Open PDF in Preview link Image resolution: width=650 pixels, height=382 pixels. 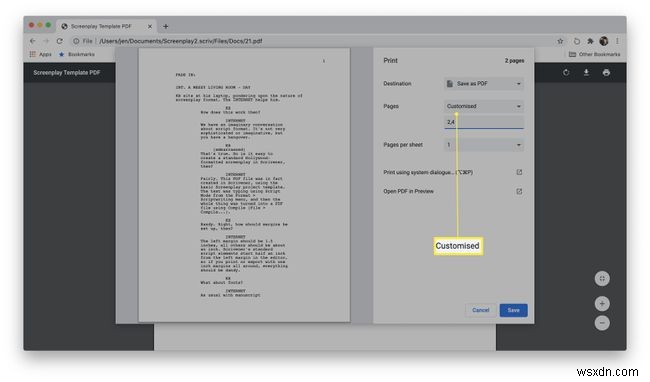(x=452, y=191)
